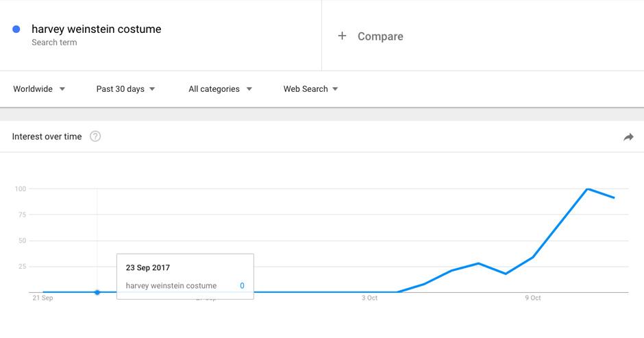
Task: Expand the Past 30 days dropdown
Action: coord(125,89)
